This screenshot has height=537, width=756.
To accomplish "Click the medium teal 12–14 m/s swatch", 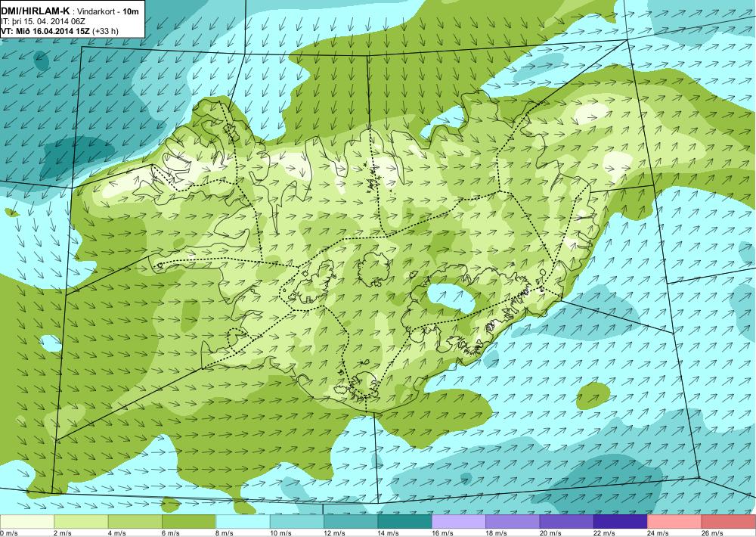I will tap(351, 522).
